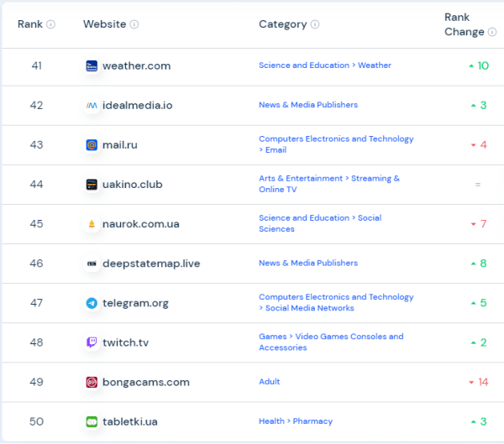Click the Adult category link
504x444 pixels.
269,382
